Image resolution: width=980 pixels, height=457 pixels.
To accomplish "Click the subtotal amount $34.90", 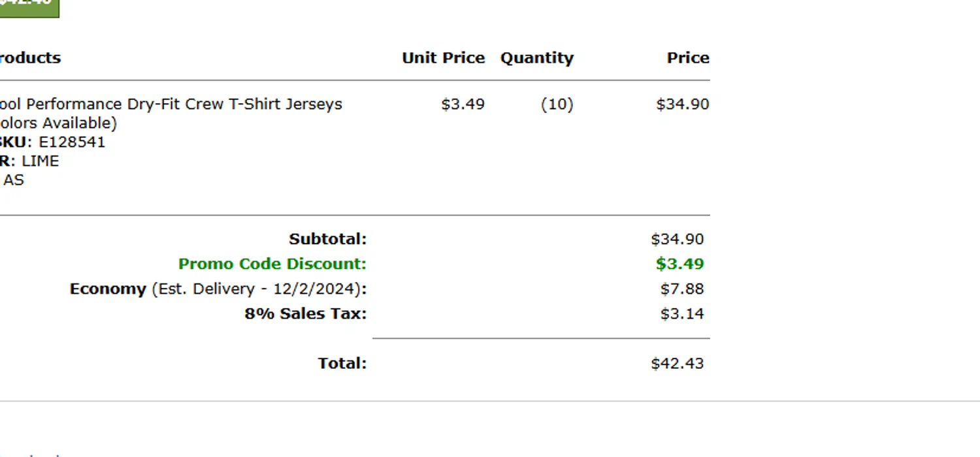I will (x=677, y=239).
